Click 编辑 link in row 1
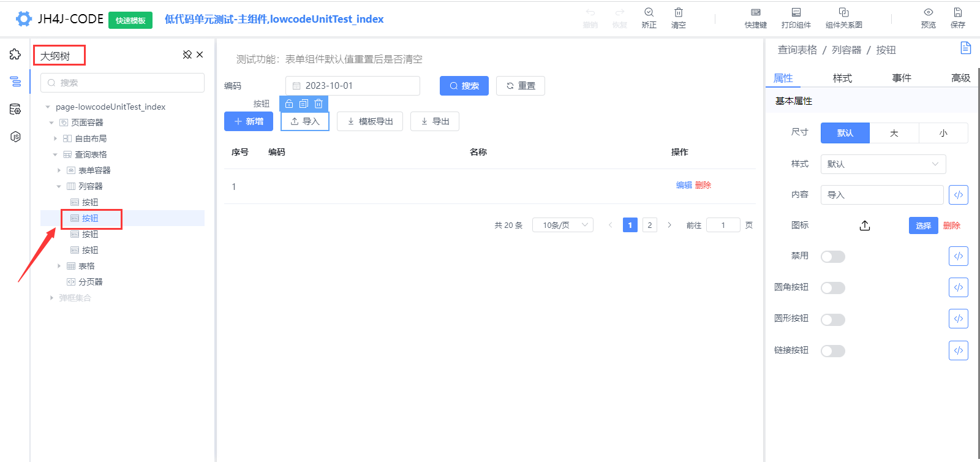Viewport: 980px width, 462px height. [684, 185]
